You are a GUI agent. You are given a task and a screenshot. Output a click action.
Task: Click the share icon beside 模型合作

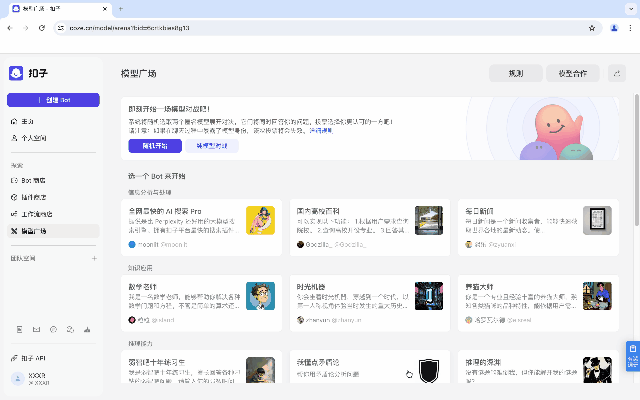click(617, 73)
